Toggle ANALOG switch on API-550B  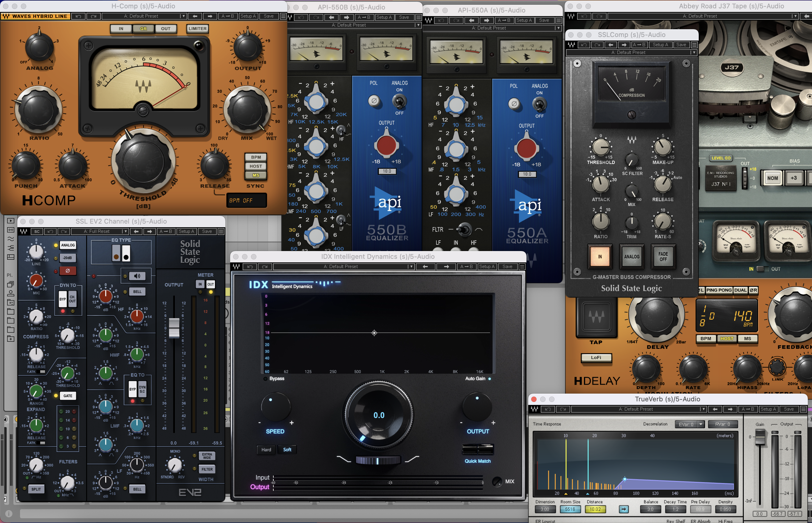399,101
